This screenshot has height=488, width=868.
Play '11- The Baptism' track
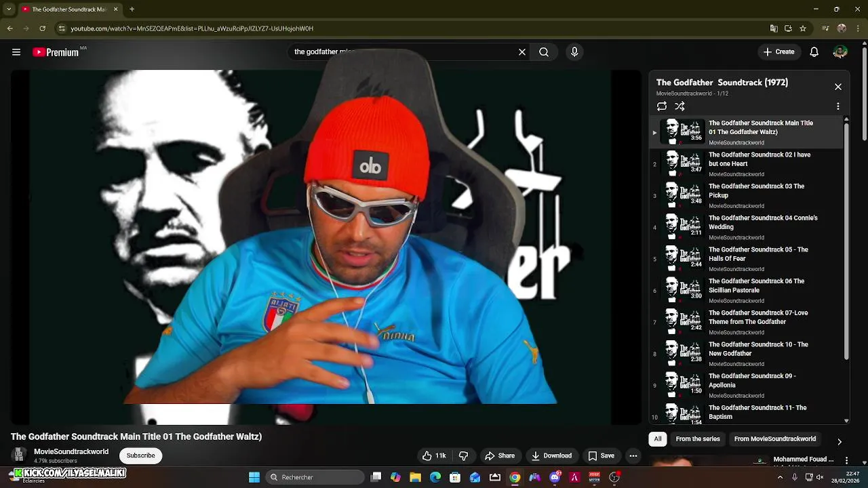tap(746, 413)
